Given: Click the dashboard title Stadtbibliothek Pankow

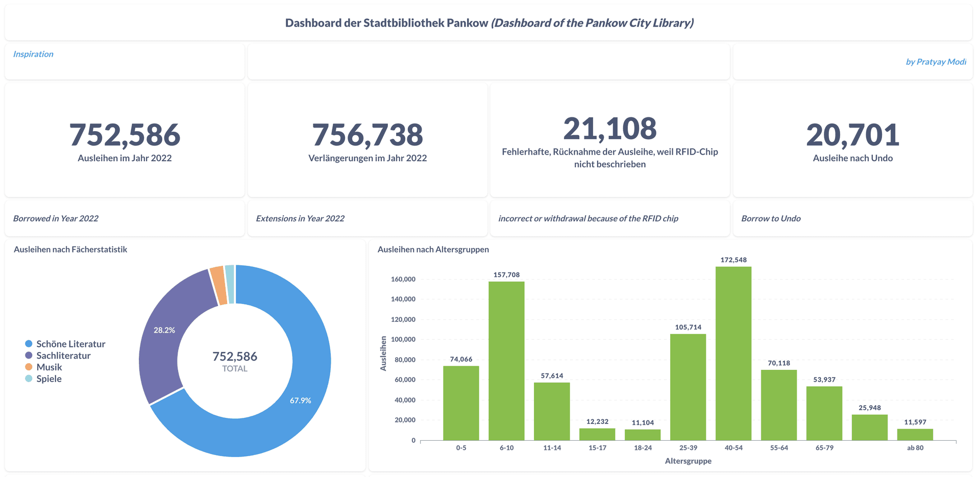Looking at the screenshot, I should [x=489, y=23].
